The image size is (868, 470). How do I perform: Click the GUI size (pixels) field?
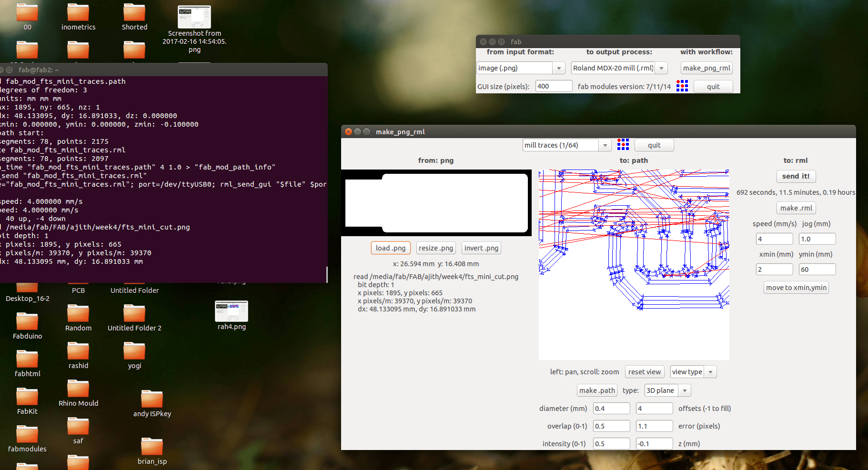(x=554, y=86)
